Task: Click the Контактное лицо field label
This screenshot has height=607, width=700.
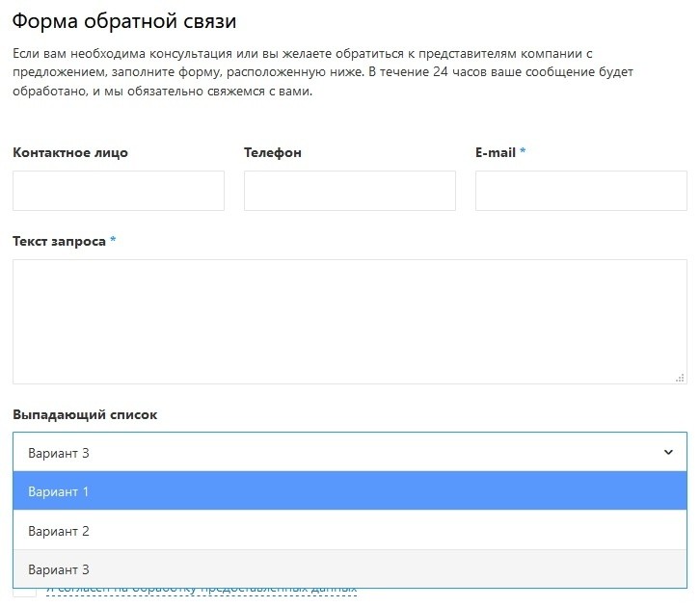Action: click(70, 152)
